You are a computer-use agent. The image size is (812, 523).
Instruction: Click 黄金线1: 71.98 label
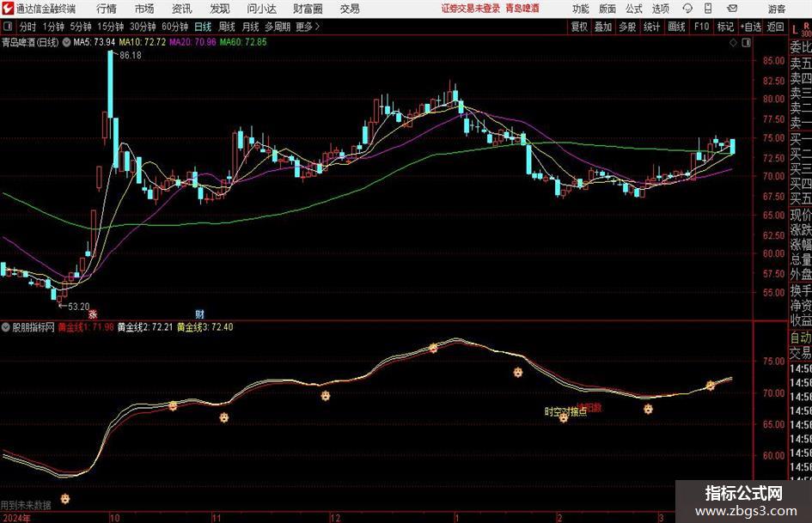pyautogui.click(x=85, y=327)
